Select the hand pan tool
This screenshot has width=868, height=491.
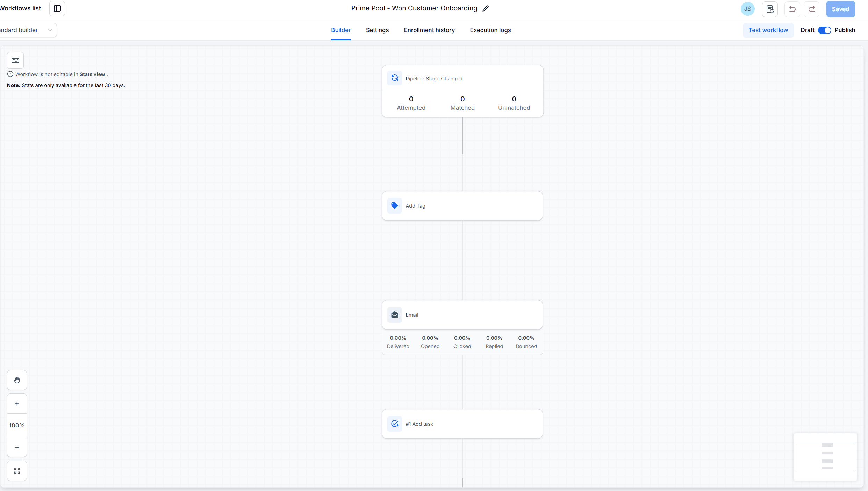point(17,380)
